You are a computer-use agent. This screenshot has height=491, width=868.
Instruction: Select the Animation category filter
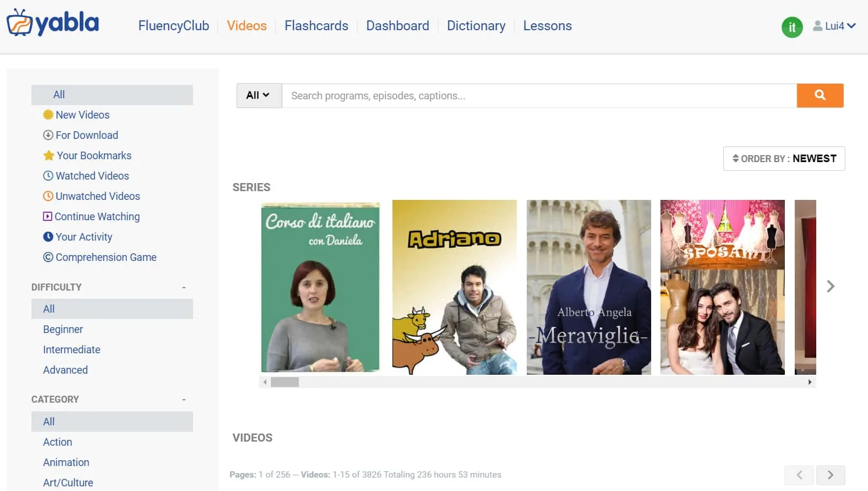pyautogui.click(x=66, y=463)
